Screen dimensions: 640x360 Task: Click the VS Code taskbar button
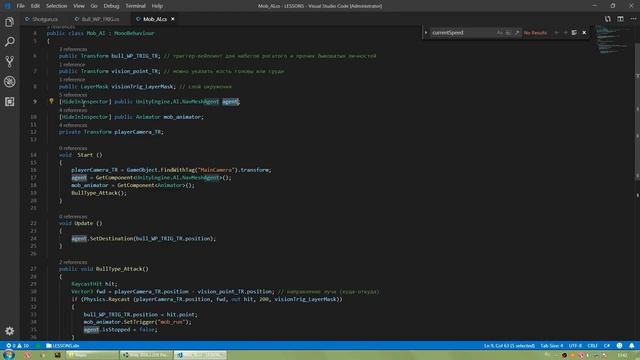pyautogui.click(x=200, y=355)
